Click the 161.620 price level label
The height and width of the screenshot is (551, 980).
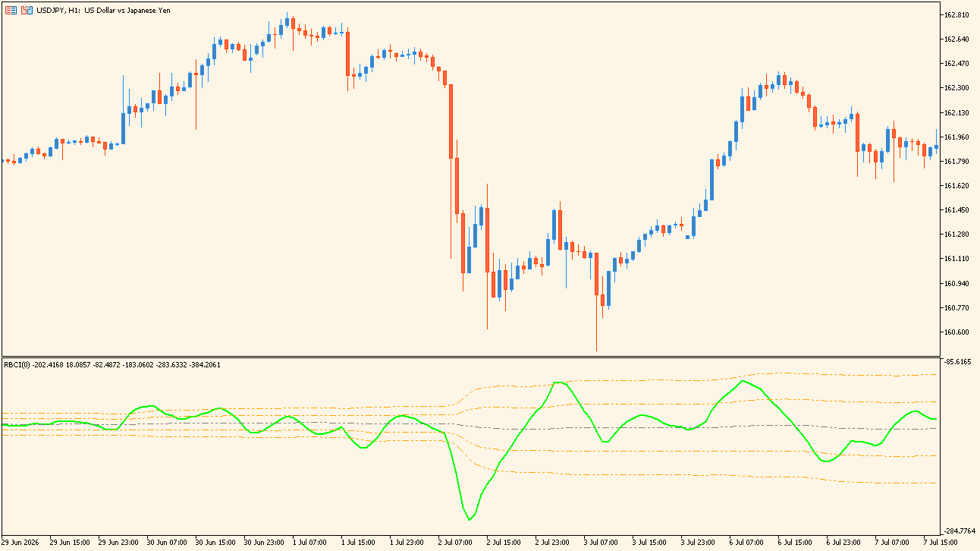pyautogui.click(x=957, y=186)
